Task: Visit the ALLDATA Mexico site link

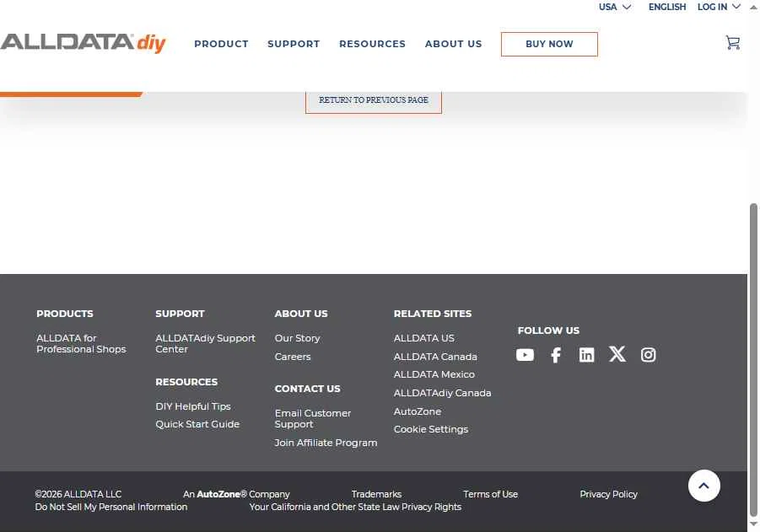Action: [x=434, y=374]
